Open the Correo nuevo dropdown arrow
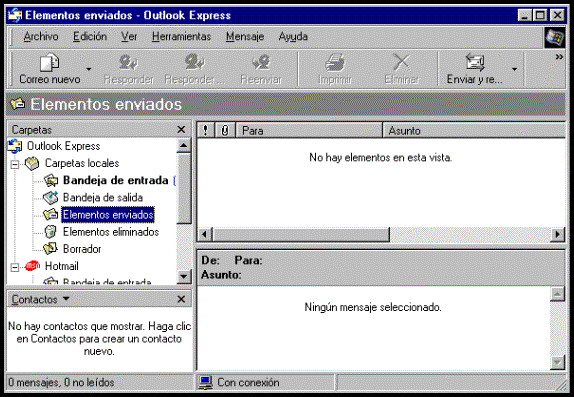The height and width of the screenshot is (397, 574). click(x=89, y=69)
